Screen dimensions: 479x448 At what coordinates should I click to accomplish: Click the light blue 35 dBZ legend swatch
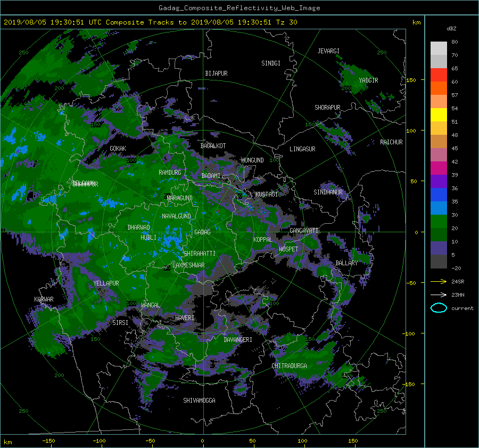point(439,208)
